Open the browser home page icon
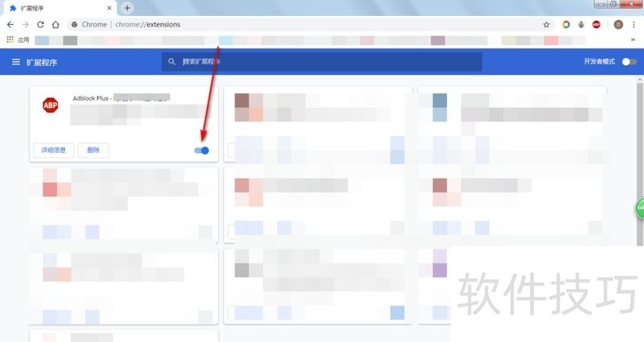This screenshot has width=644, height=342. coord(56,25)
